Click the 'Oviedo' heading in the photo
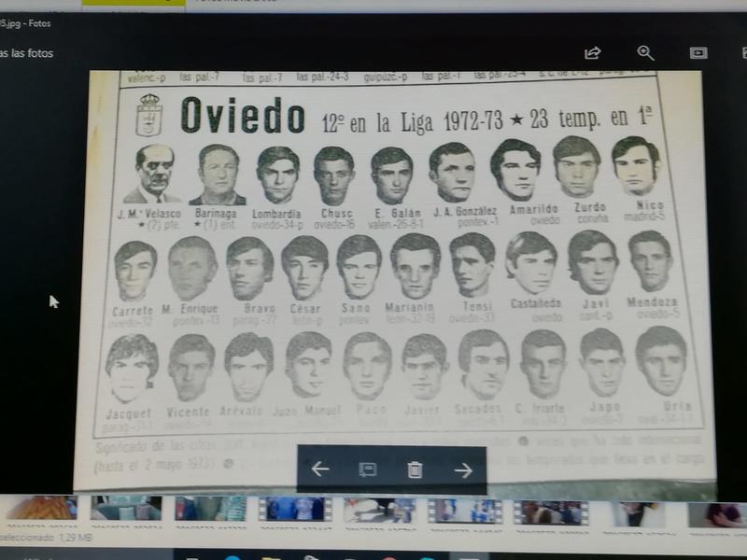This screenshot has width=747, height=560. (242, 116)
